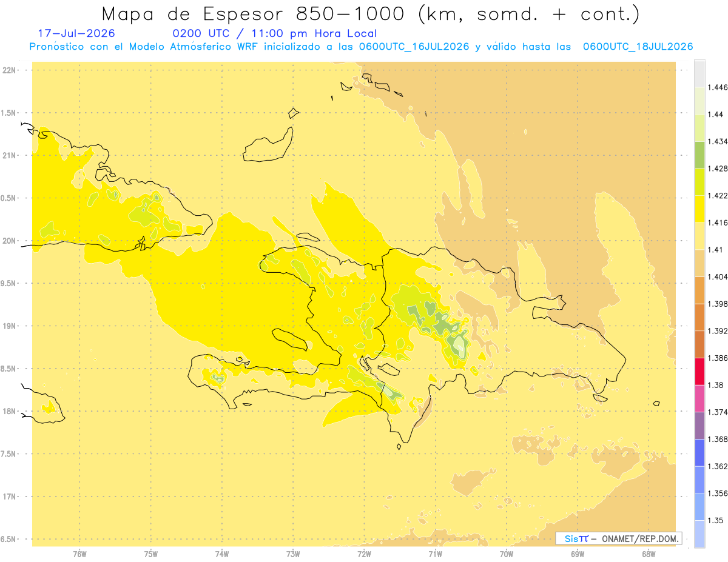This screenshot has width=728, height=562.
Task: Click the latitude label '18N'
Action: click(8, 411)
